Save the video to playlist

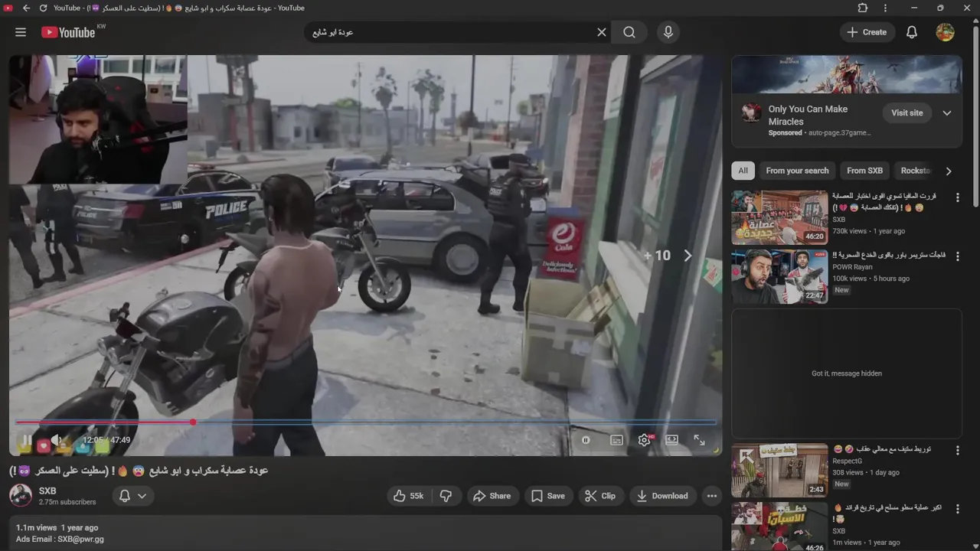click(x=548, y=496)
